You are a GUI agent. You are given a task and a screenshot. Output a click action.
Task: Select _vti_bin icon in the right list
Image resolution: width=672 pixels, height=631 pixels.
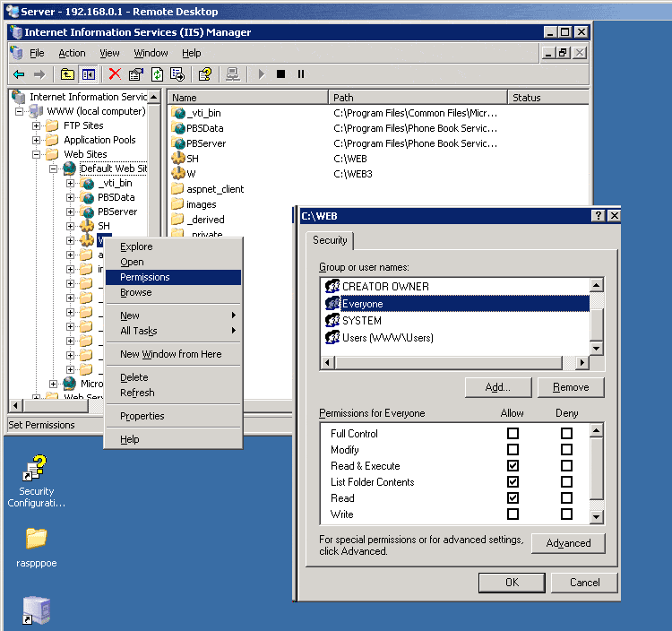[x=178, y=113]
